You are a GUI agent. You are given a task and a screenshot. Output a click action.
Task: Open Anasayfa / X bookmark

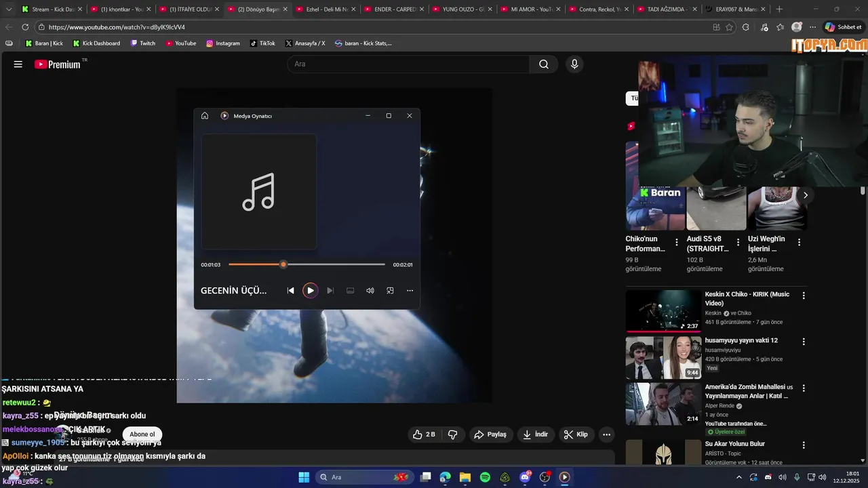pos(305,43)
